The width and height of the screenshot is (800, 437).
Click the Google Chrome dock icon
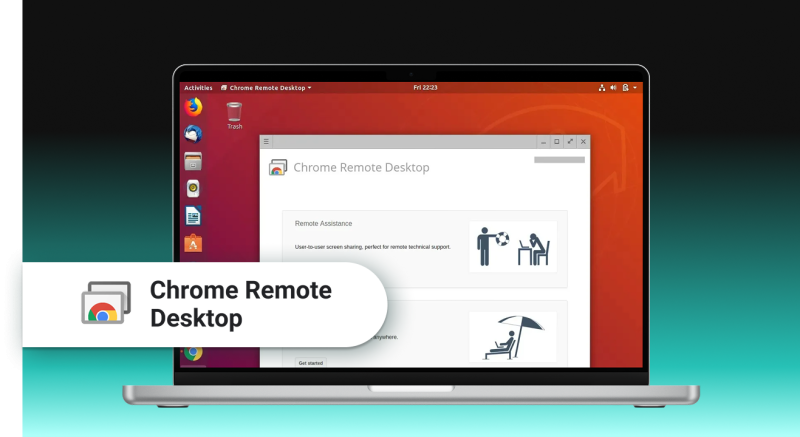(193, 353)
